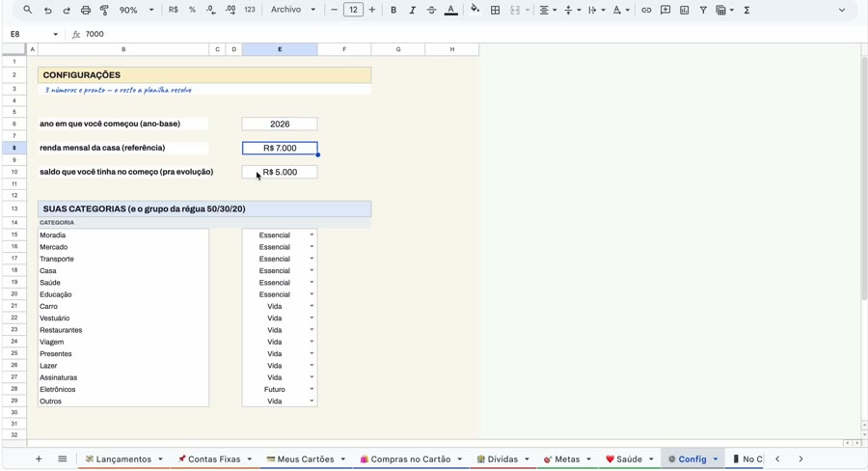Select row 13 header

pyautogui.click(x=14, y=208)
